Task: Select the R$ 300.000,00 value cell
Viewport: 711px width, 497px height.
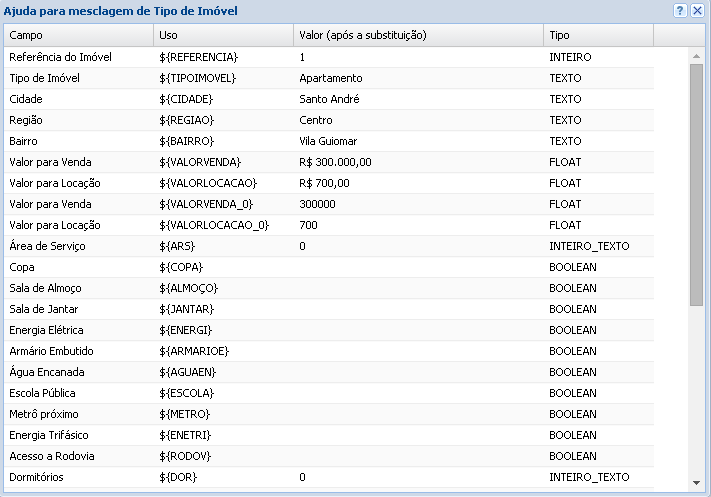Action: point(335,162)
